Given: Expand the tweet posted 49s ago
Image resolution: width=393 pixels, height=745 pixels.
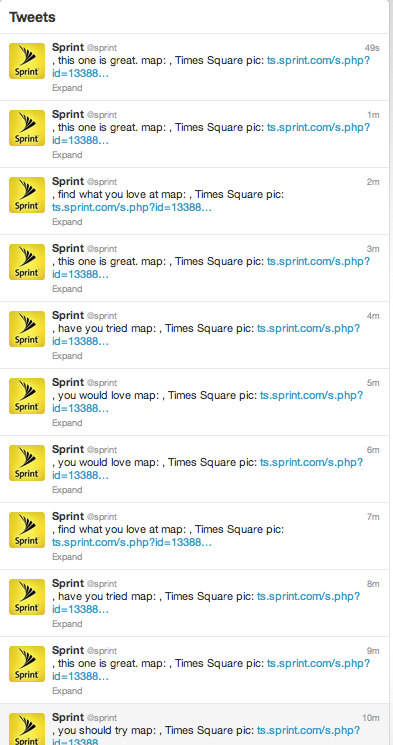Looking at the screenshot, I should [67, 88].
